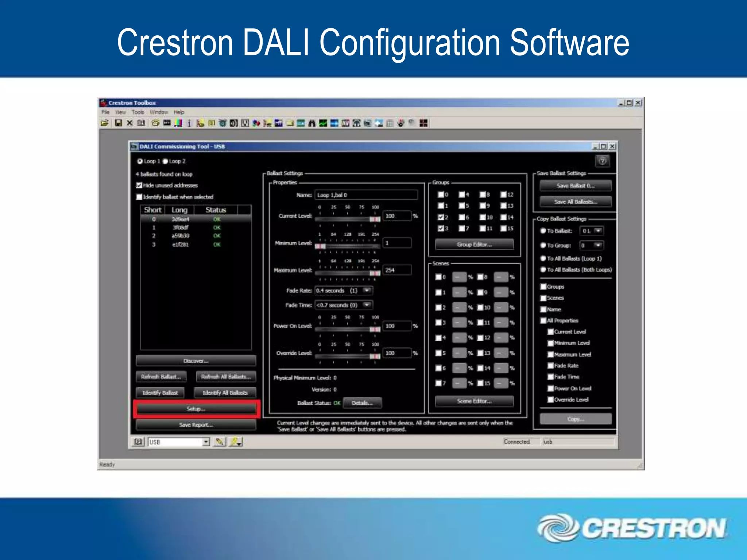This screenshot has height=560, width=747.
Task: Open the To Ballast number dropdown
Action: [x=598, y=231]
